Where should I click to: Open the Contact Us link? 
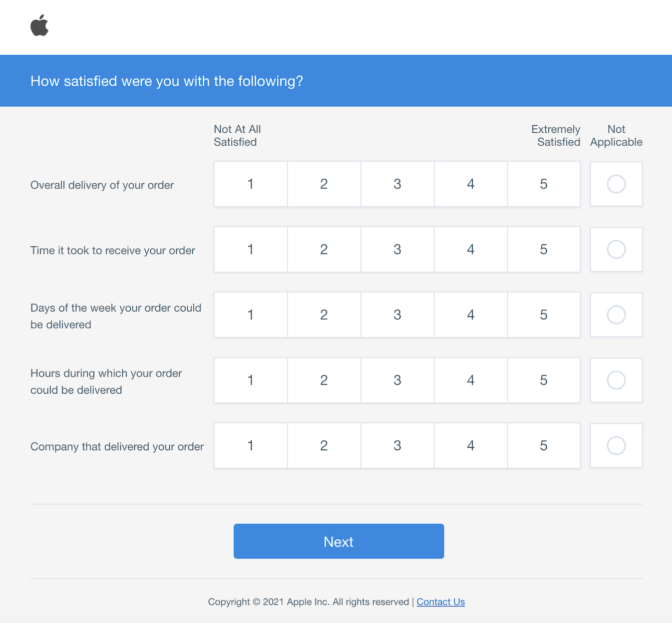point(441,601)
